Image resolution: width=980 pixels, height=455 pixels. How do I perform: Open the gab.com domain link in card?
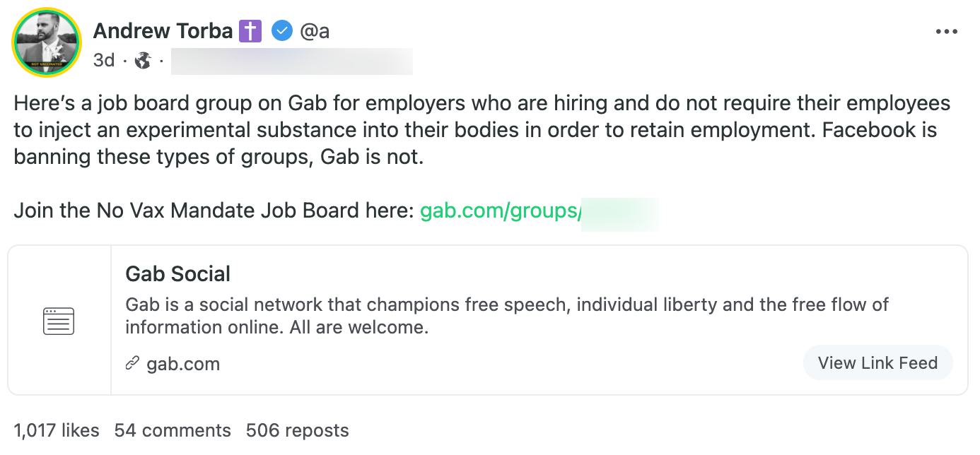point(183,364)
